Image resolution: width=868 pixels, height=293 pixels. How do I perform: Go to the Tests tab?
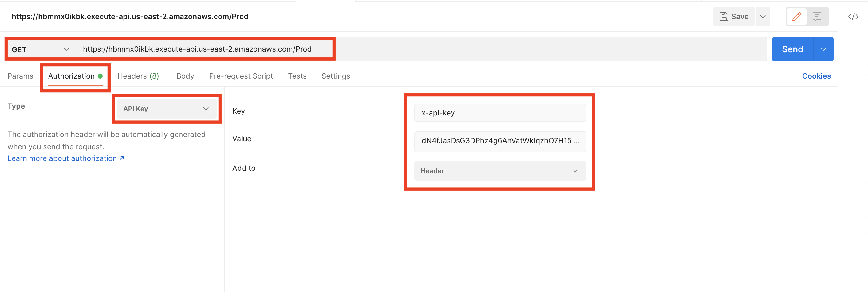[x=297, y=76]
